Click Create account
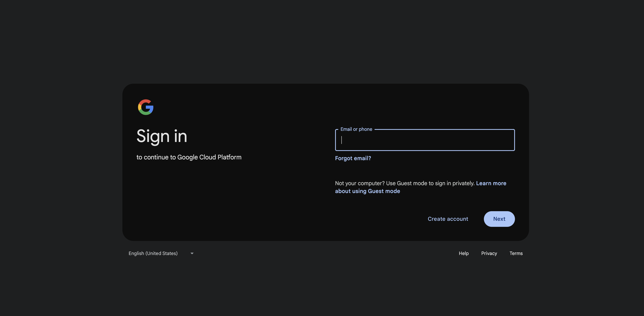 pyautogui.click(x=448, y=219)
